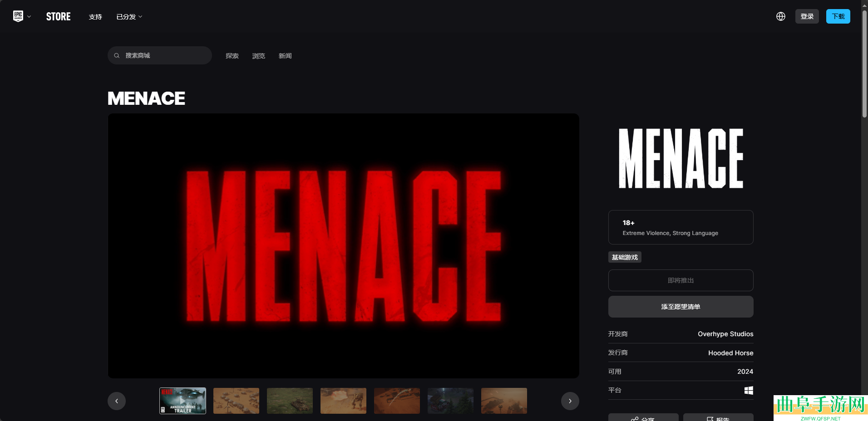
Task: Click the 发行商 publisher label
Action: [618, 352]
